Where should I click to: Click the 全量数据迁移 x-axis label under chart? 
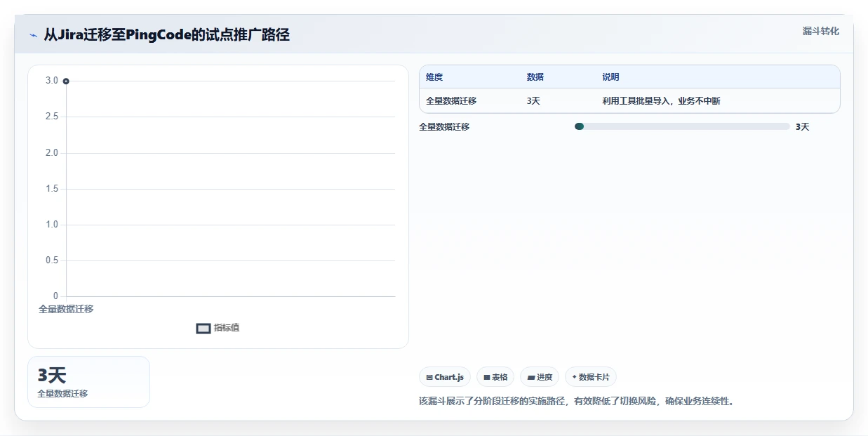click(66, 309)
